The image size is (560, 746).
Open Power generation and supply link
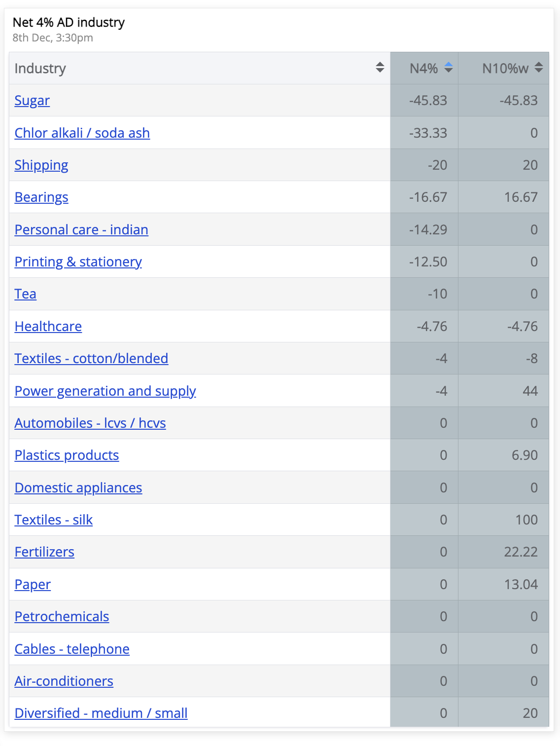(105, 391)
